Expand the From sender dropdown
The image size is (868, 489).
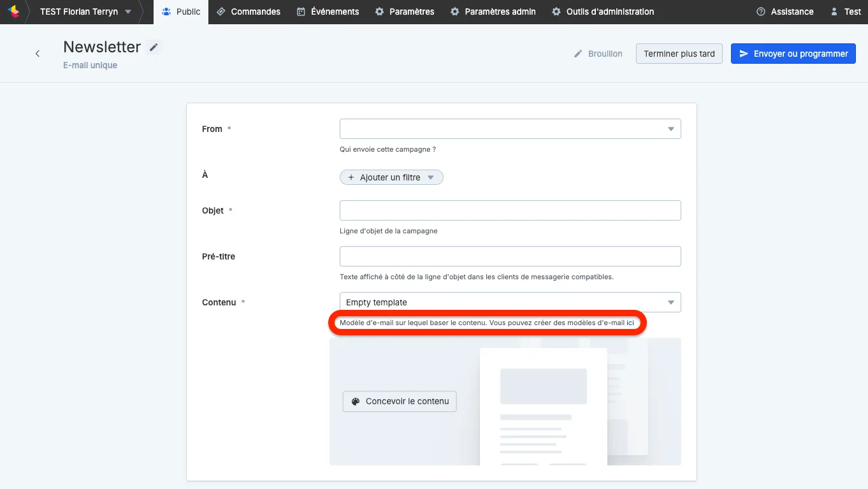pos(510,129)
